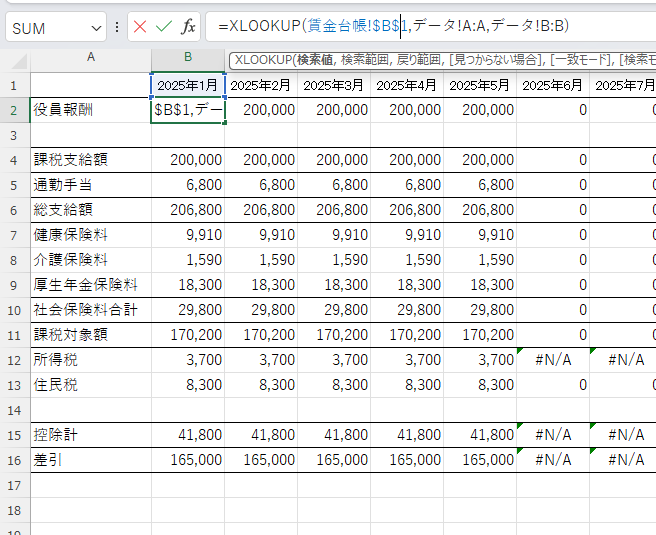Viewport: 656px width, 535px height.
Task: Click the 2025年6月 header cell
Action: coord(552,85)
